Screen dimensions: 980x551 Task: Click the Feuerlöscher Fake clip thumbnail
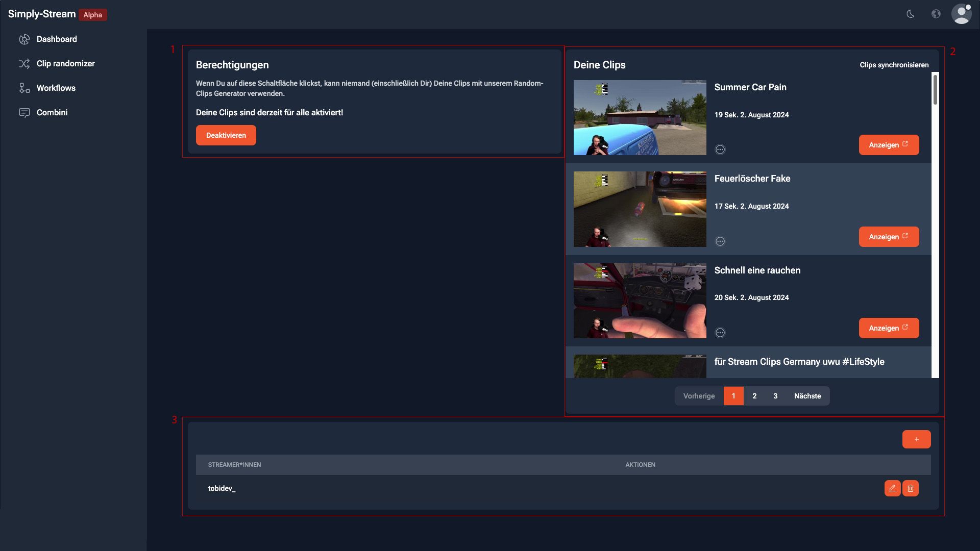tap(640, 209)
